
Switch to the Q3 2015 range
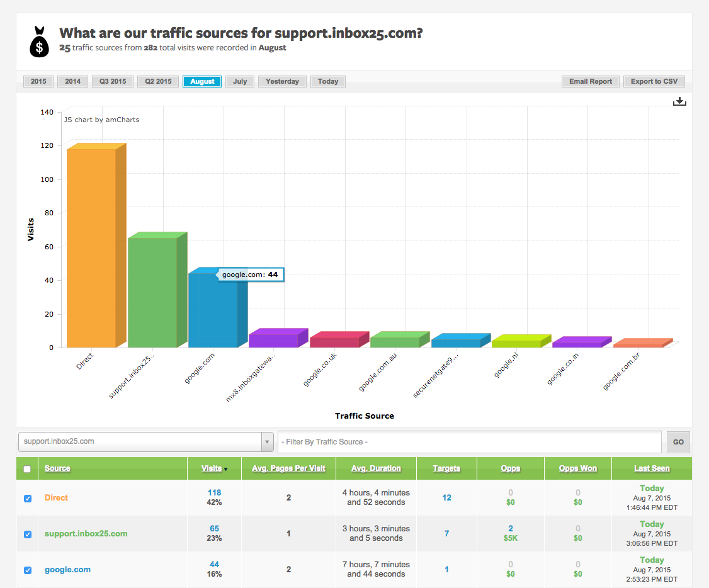113,81
